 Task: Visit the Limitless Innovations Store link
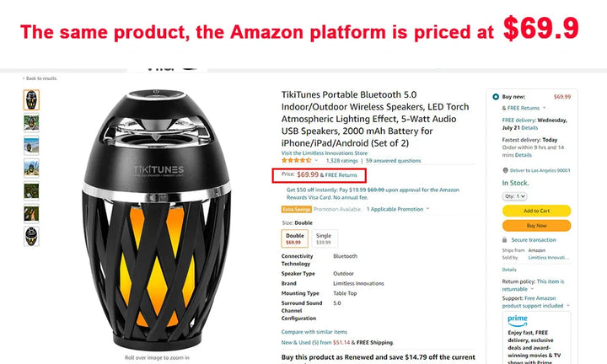(x=317, y=153)
